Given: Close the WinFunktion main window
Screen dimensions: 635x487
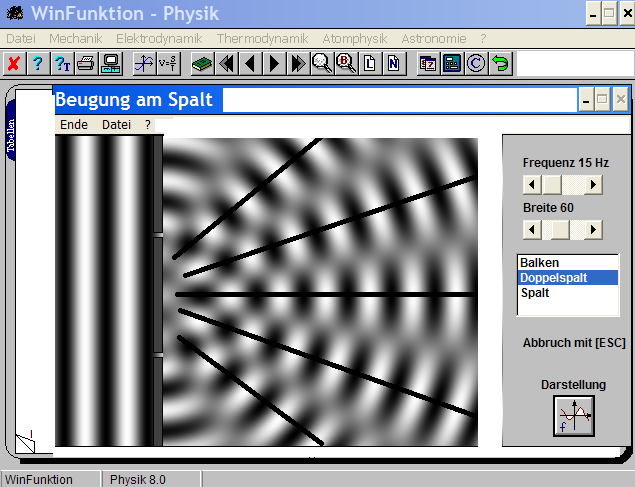Looking at the screenshot, I should click(x=627, y=14).
